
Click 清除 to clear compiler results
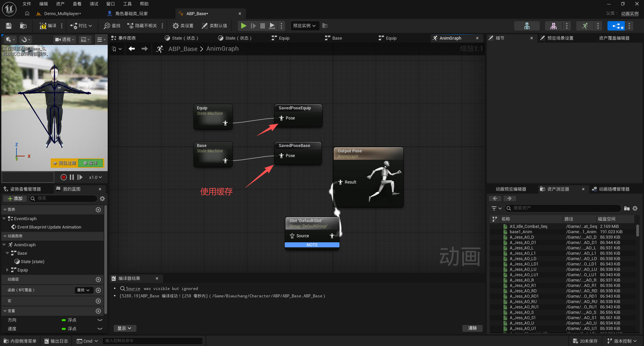[x=473, y=328]
